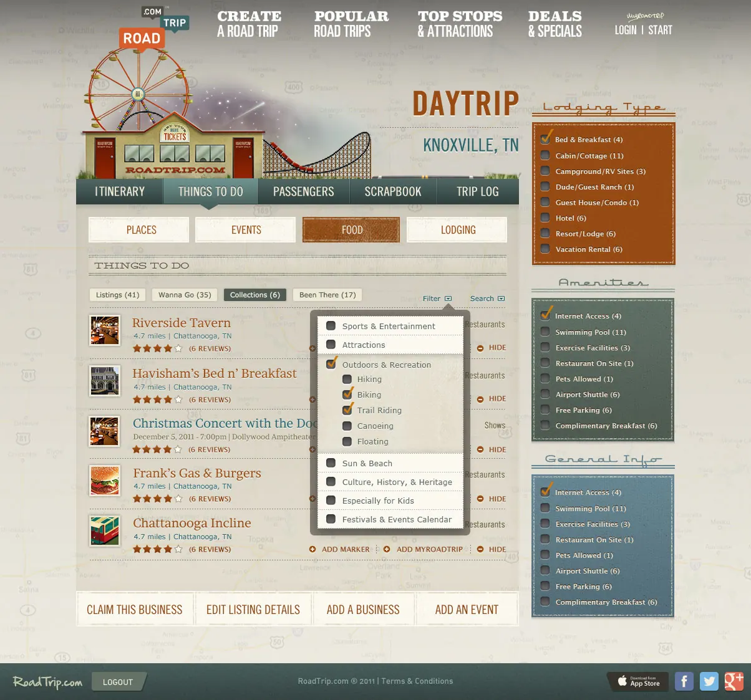Click Hide minus icon on Christmas Concert row
Screen dimensions: 751x700
point(480,449)
